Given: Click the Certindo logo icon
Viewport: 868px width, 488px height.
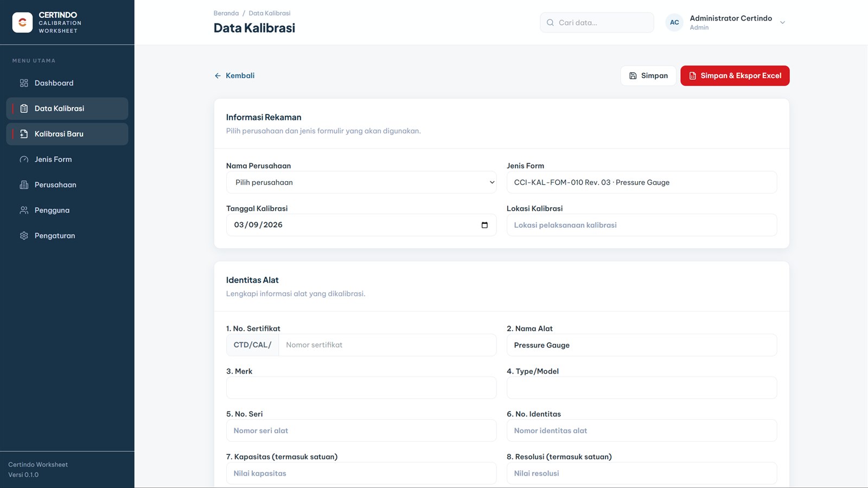Looking at the screenshot, I should click(22, 22).
